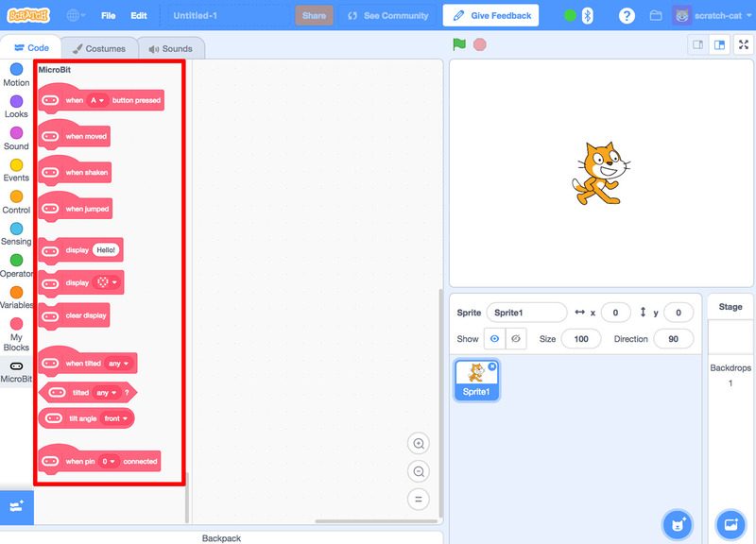Hide the sprite with crossed-eye icon
756x544 pixels.
516,339
